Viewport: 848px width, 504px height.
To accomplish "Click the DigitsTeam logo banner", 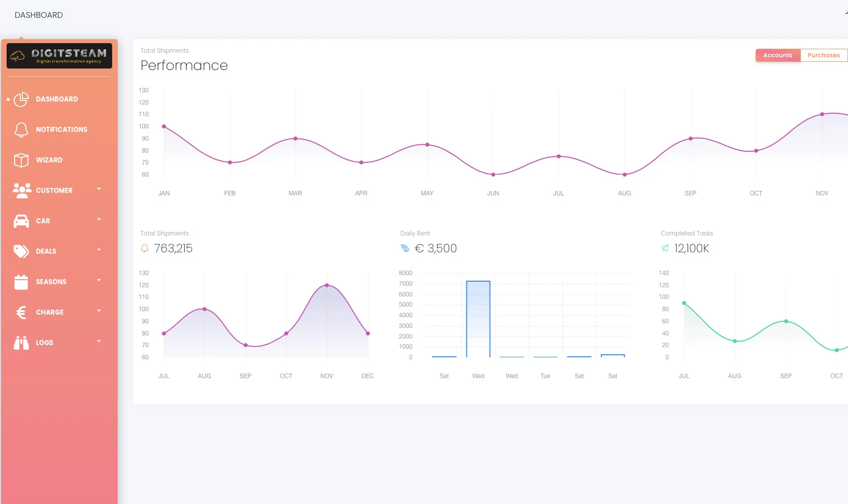I will pos(59,56).
